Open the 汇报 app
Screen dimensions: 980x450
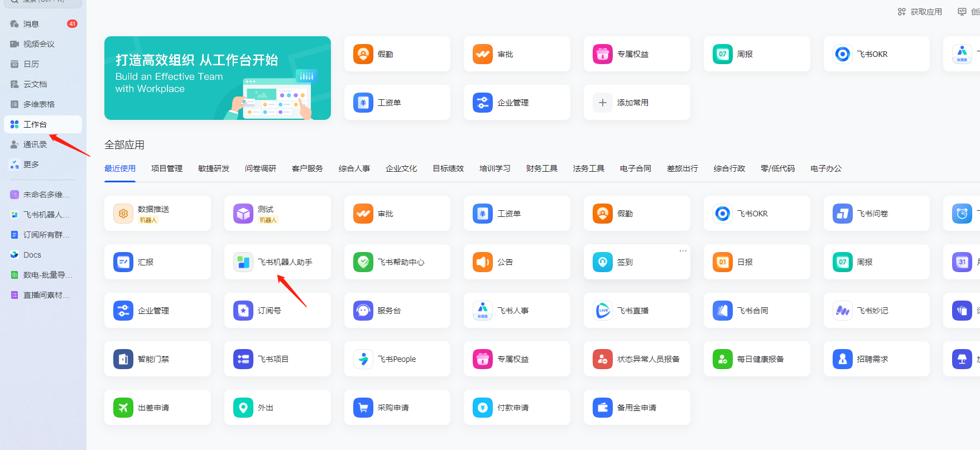click(157, 262)
